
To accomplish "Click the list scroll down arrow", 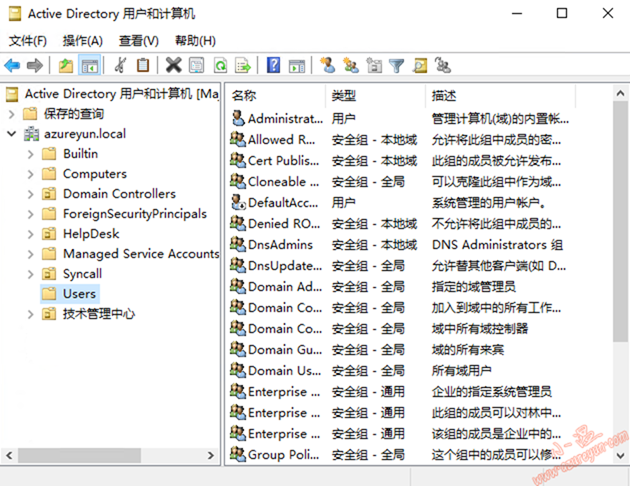I will tap(620, 455).
